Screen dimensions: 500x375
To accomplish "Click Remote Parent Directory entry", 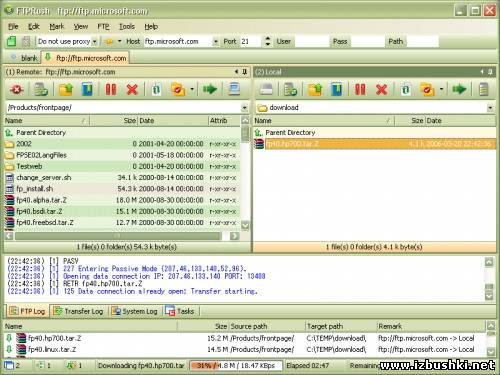I will [122, 133].
